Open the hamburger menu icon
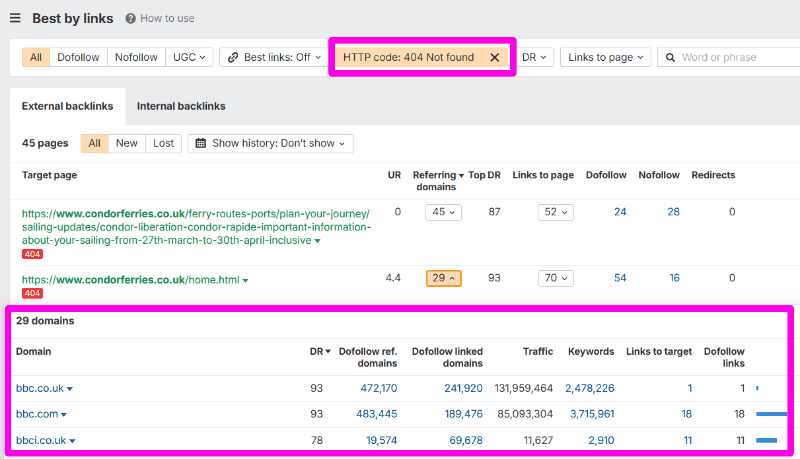 pos(15,18)
